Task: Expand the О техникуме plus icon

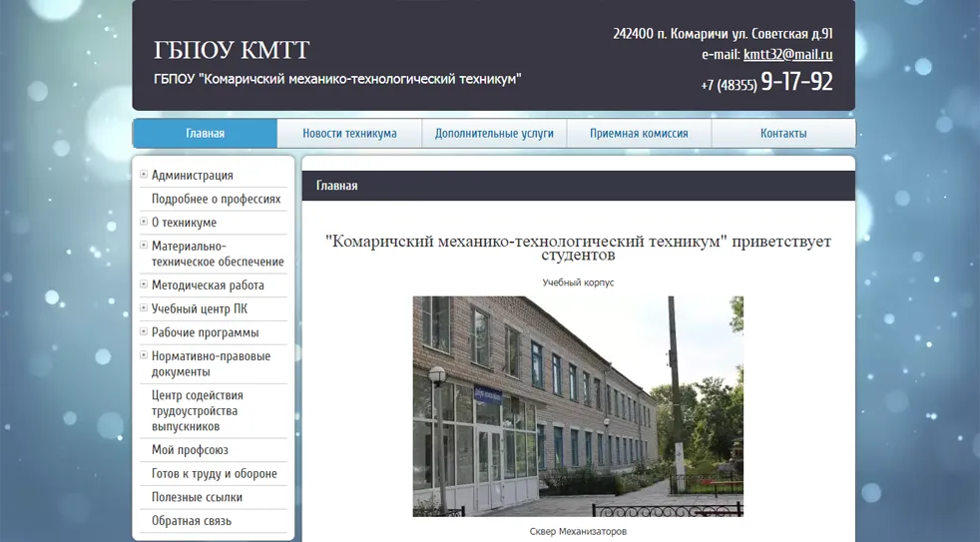Action: click(x=144, y=222)
